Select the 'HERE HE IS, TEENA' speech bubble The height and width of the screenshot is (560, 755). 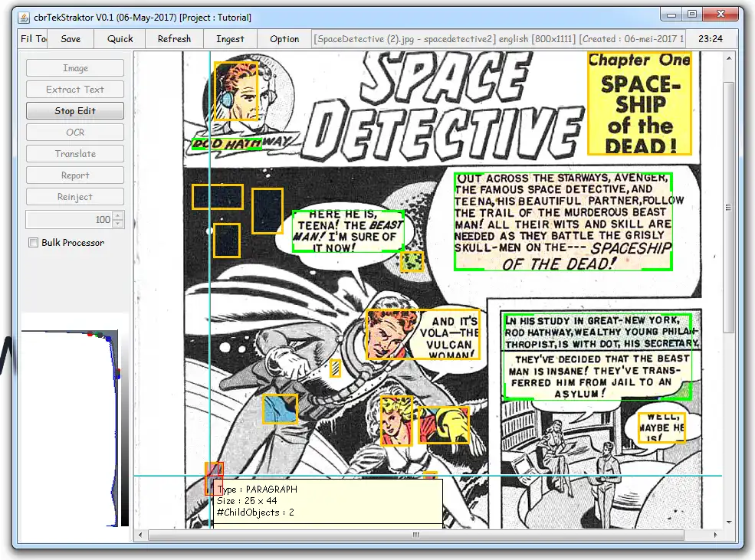348,231
